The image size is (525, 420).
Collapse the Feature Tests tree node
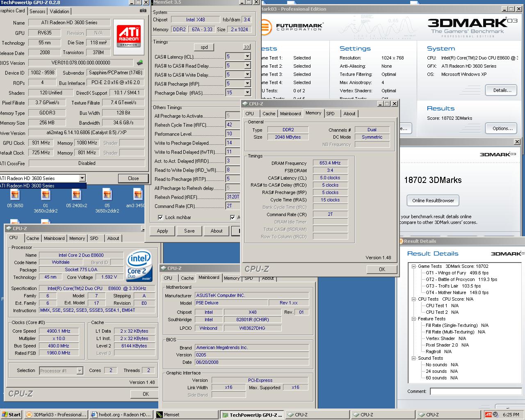coord(414,319)
